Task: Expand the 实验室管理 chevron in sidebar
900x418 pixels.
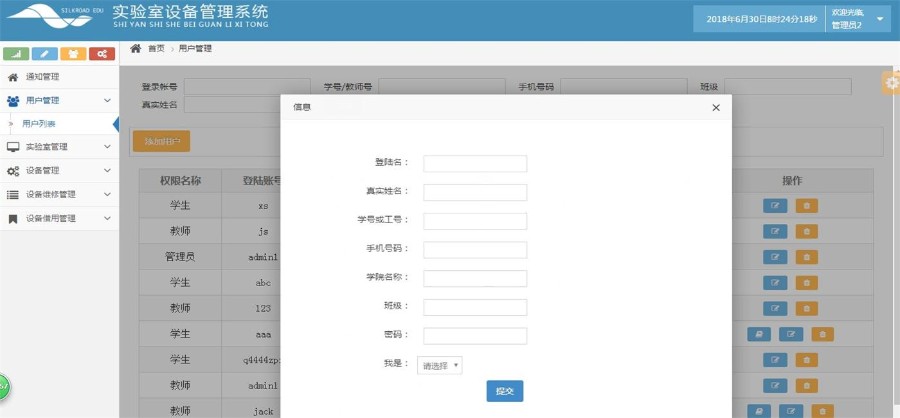Action: pos(107,147)
